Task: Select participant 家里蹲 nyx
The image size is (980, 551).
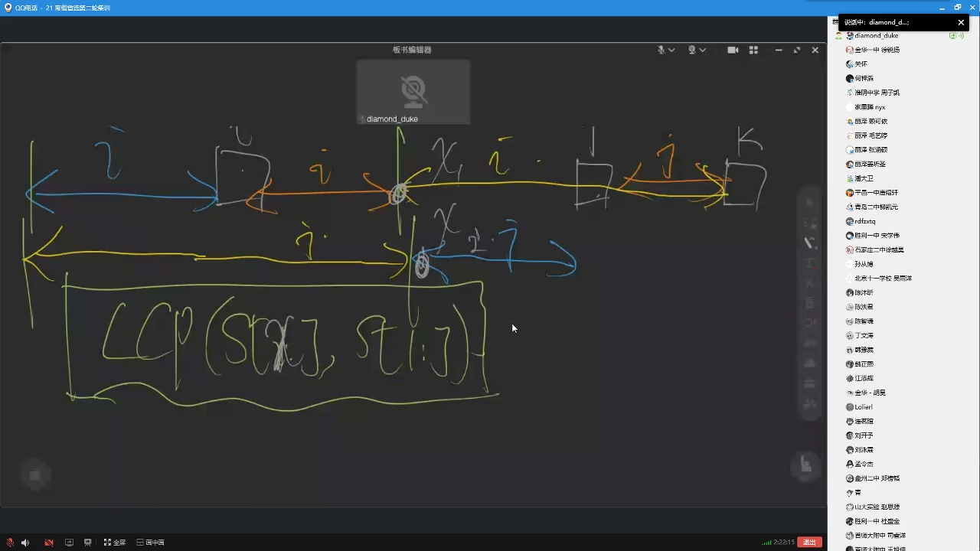Action: pos(870,107)
